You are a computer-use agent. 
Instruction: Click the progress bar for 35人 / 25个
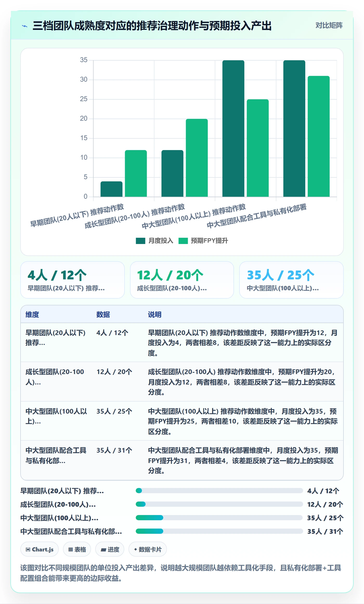[219, 518]
